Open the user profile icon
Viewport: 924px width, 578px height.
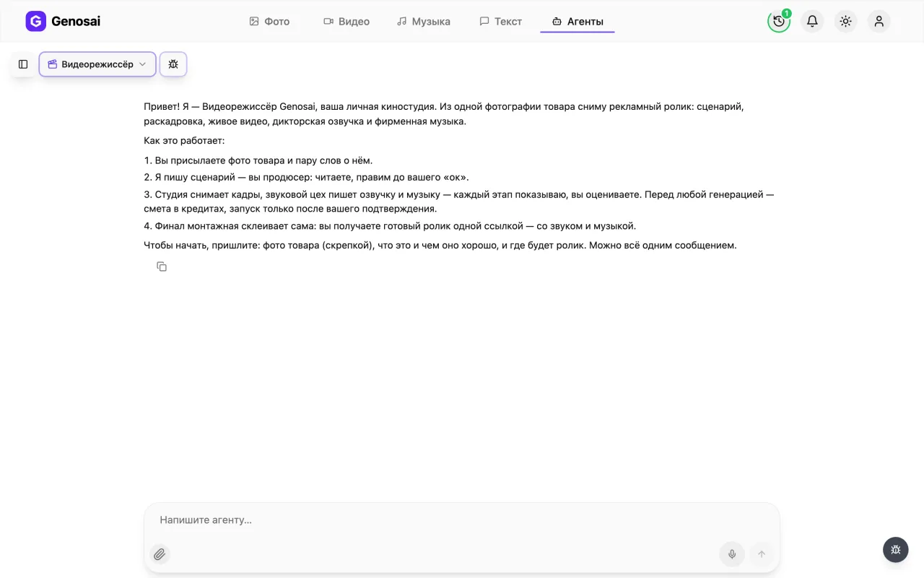[879, 22]
